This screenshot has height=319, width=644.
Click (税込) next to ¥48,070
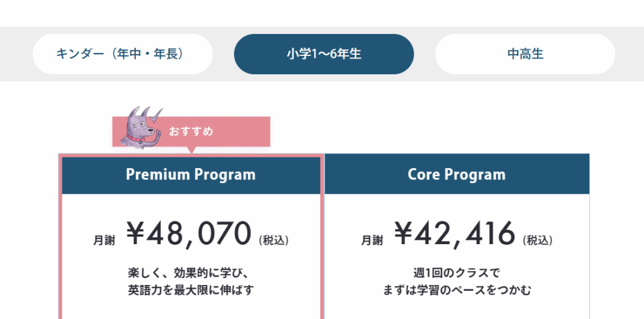[x=274, y=240]
